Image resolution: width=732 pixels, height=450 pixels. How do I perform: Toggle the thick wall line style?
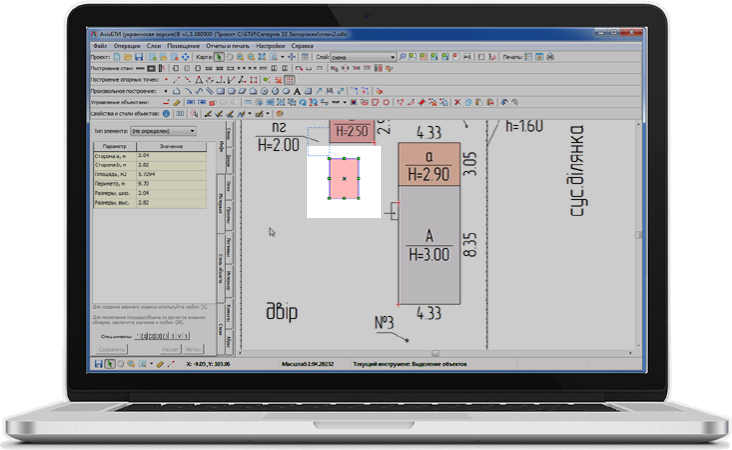[x=141, y=68]
